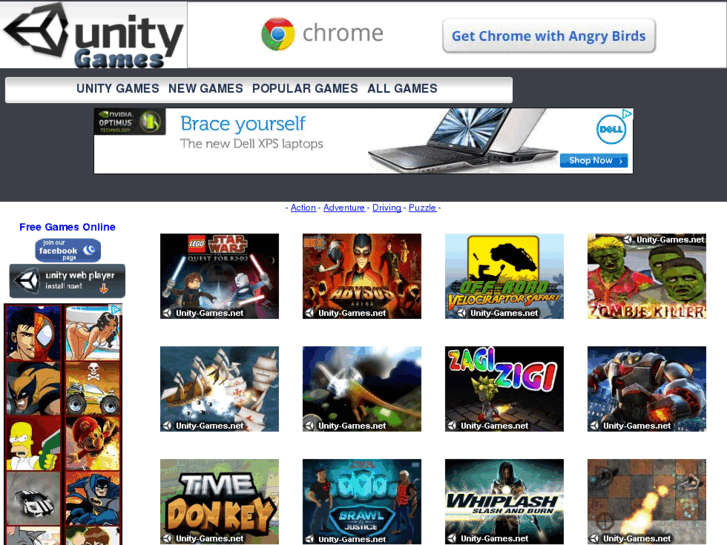Click speaker icon on Abyssus thumbnail
This screenshot has height=545, width=727.
pos(310,313)
